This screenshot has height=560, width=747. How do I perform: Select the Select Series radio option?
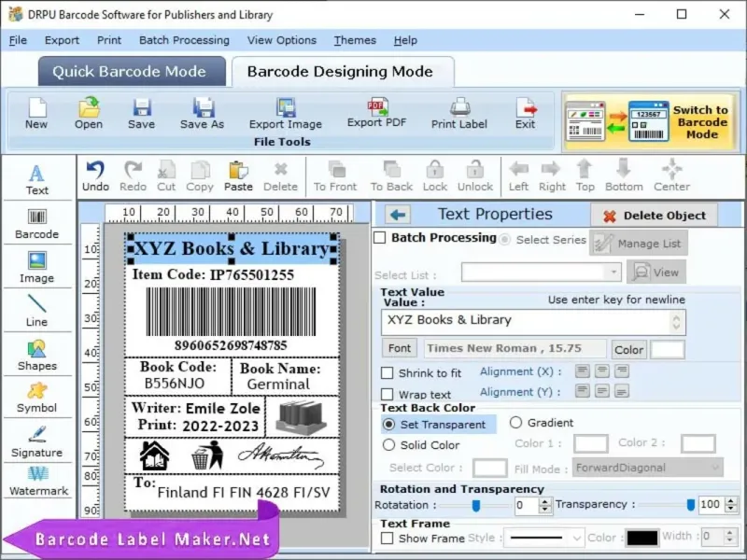pos(504,240)
